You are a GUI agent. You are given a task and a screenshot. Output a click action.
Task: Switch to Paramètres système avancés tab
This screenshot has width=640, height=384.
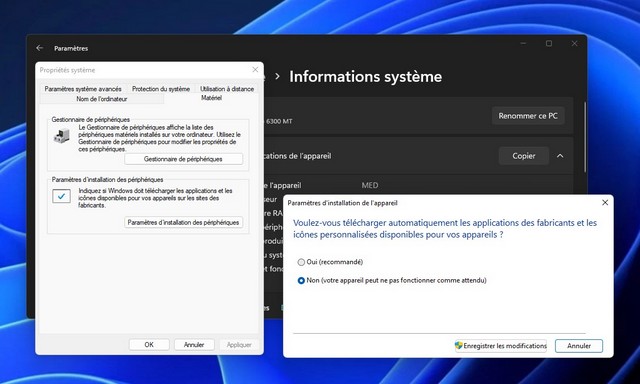point(83,89)
